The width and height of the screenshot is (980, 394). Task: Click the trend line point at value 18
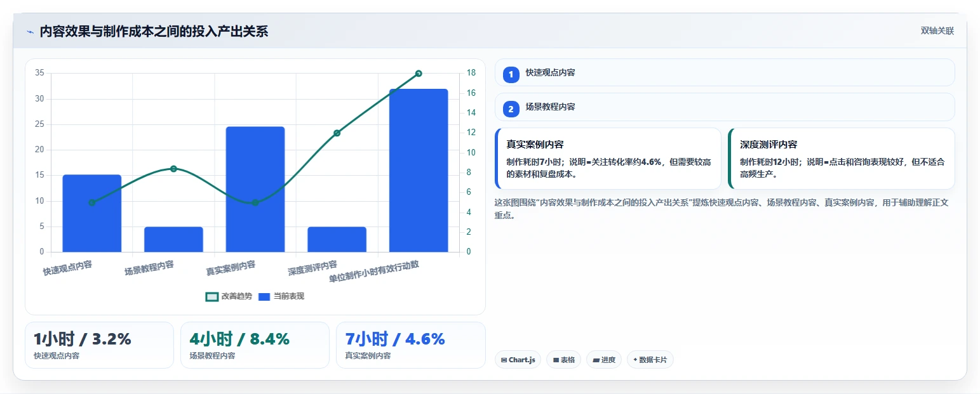(419, 74)
